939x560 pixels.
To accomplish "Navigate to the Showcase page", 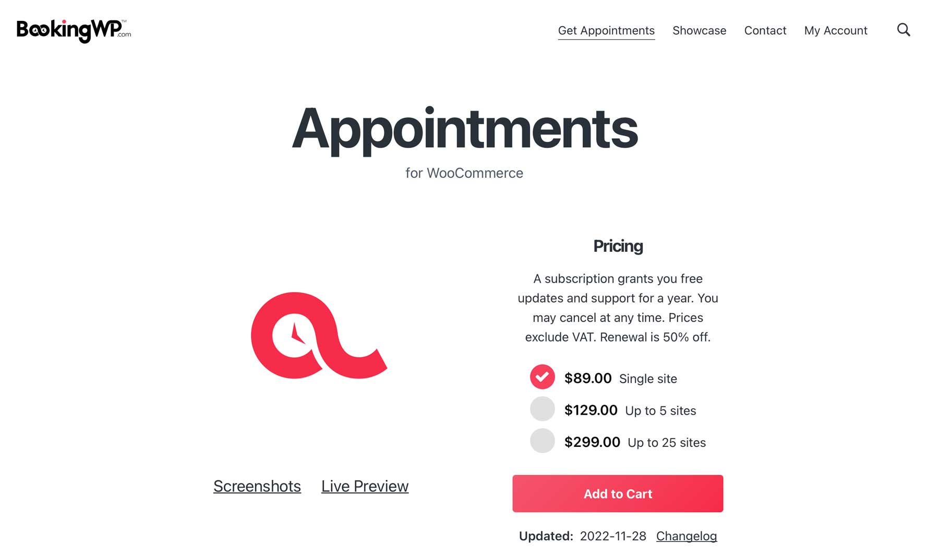I will click(x=699, y=30).
